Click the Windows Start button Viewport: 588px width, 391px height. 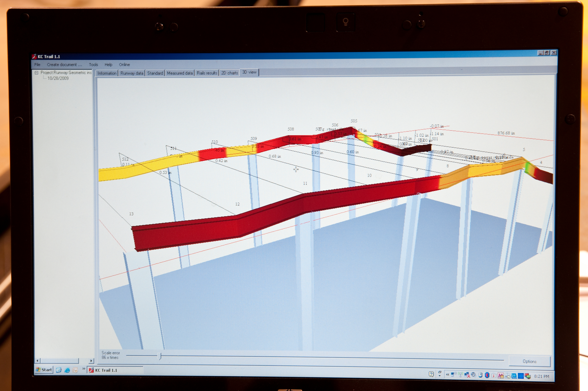(44, 370)
